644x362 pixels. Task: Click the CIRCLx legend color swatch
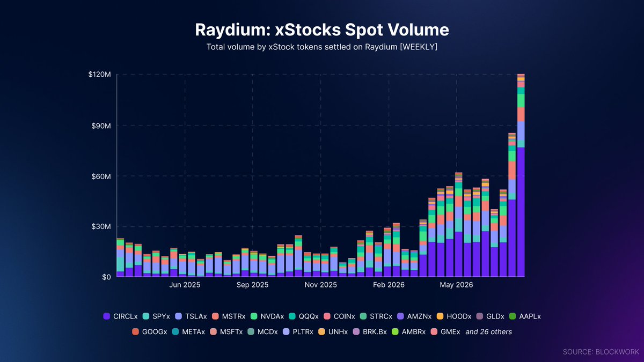point(107,316)
